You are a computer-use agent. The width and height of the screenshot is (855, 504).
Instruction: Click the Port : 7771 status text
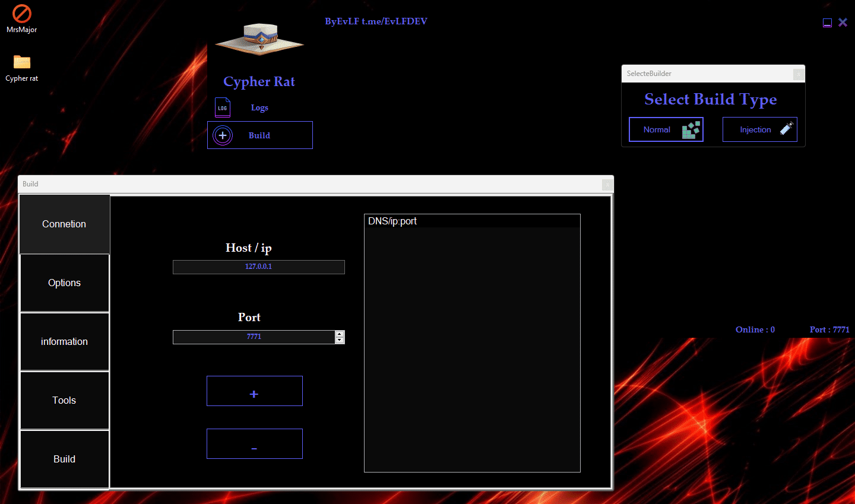(829, 329)
